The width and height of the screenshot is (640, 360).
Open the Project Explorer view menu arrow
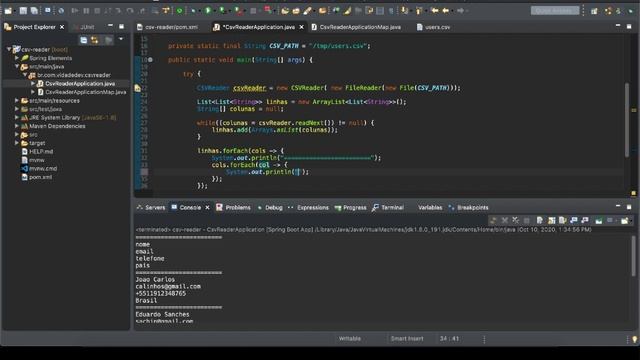(121, 39)
